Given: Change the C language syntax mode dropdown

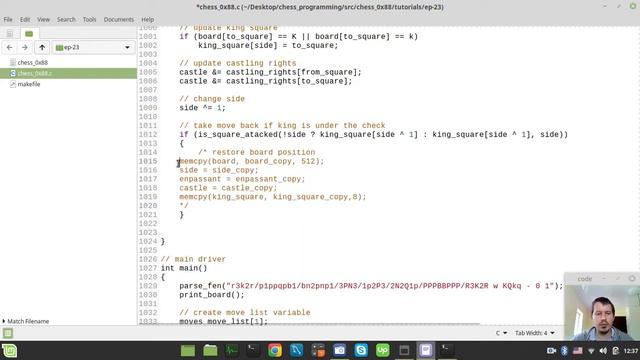Looking at the screenshot, I should click(501, 333).
